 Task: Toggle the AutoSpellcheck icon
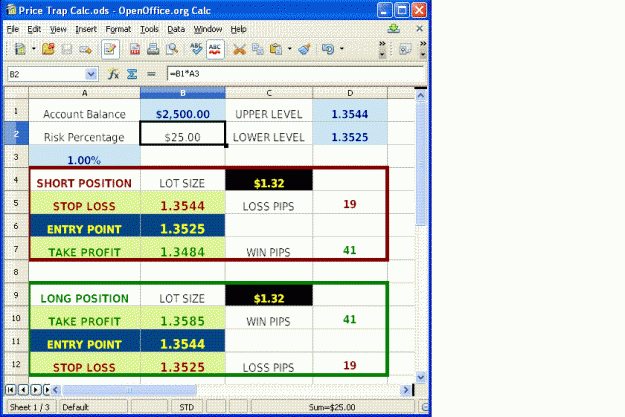click(x=215, y=49)
